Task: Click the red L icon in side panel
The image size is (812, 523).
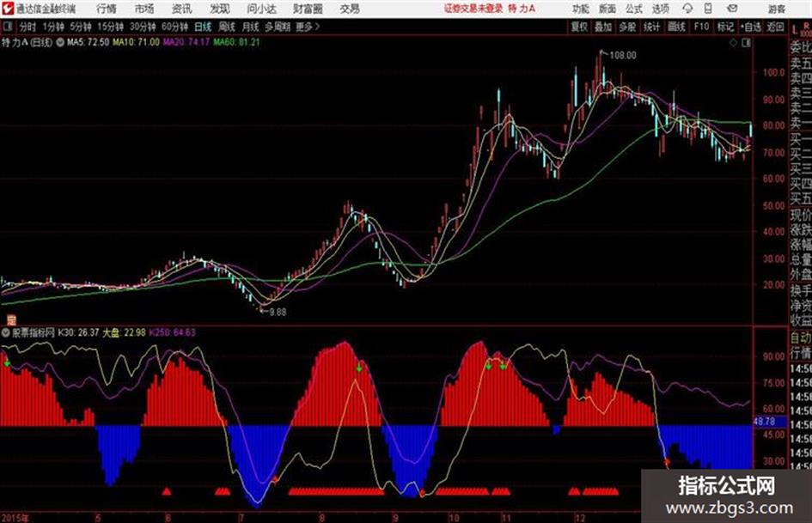Action: pos(796,29)
